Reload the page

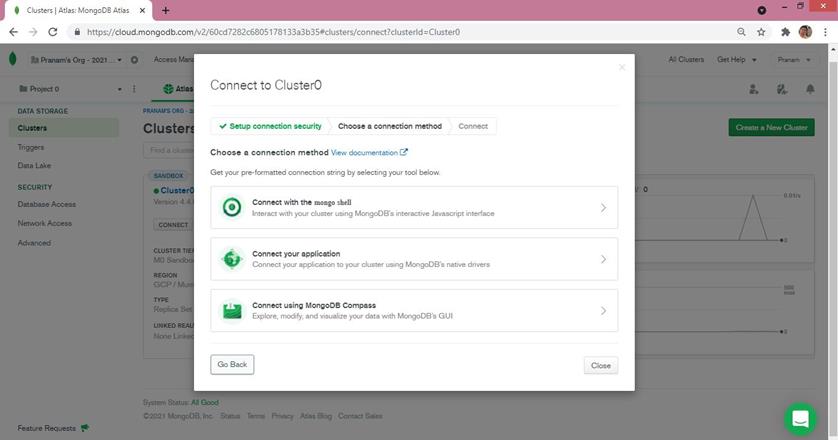[x=52, y=32]
